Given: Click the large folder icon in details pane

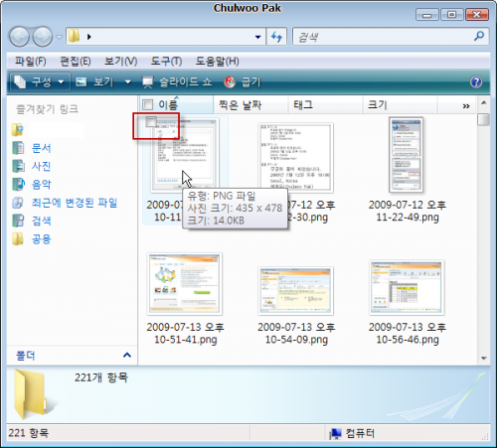Looking at the screenshot, I should pos(32,394).
